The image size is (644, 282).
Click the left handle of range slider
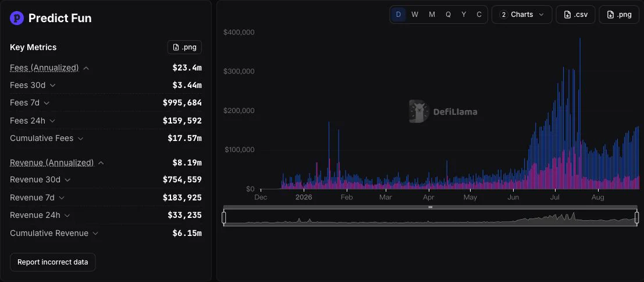(224, 217)
